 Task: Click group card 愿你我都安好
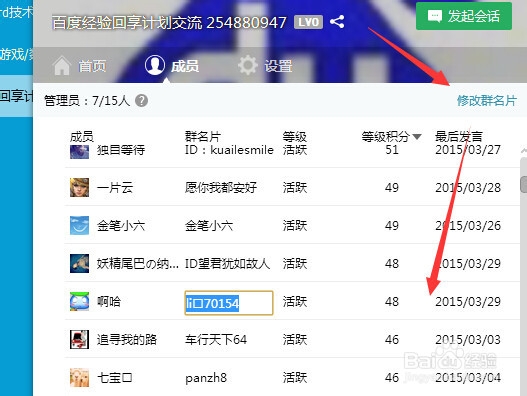(221, 188)
